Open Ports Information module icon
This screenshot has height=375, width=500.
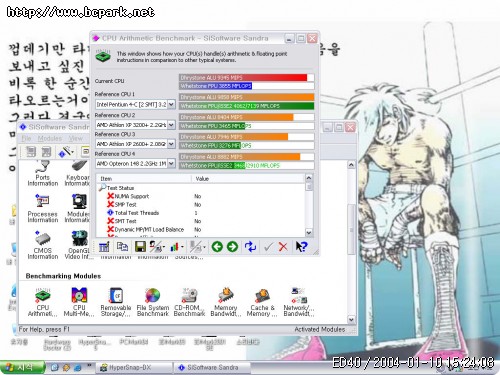click(x=43, y=173)
